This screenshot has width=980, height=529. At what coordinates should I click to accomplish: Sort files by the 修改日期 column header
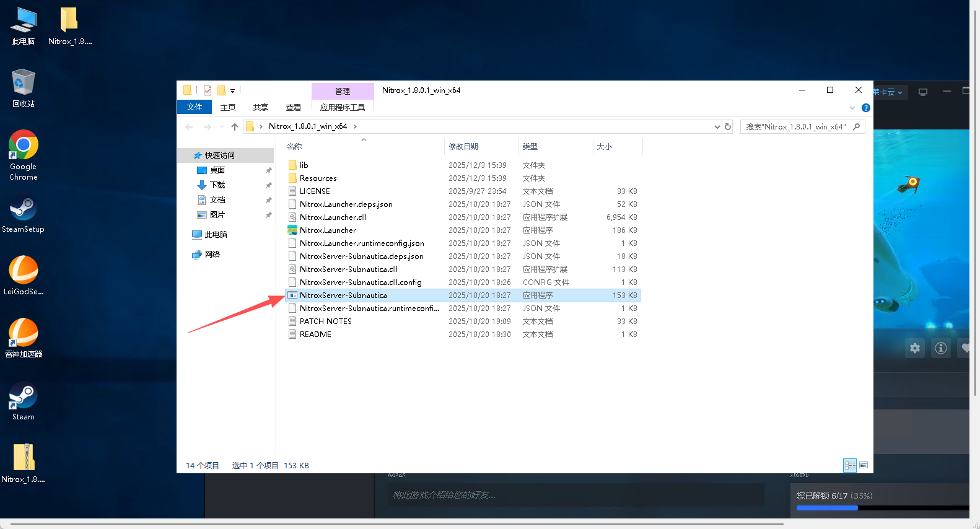[463, 147]
